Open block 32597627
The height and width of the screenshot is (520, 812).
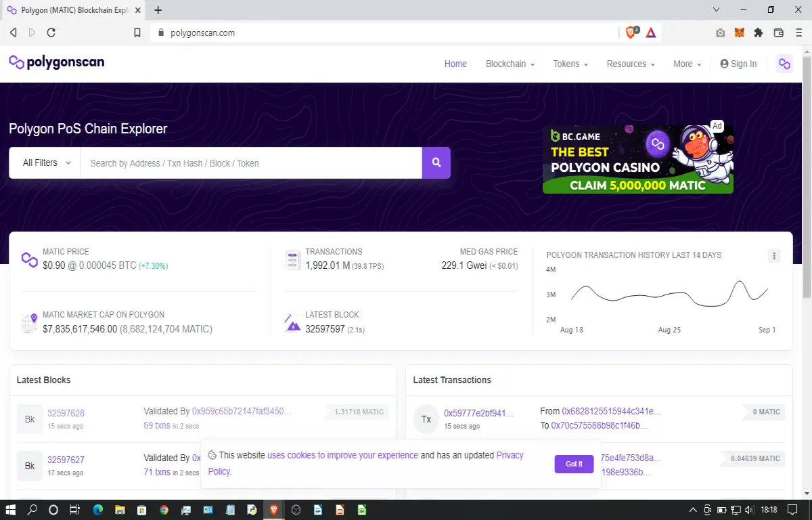tap(66, 460)
